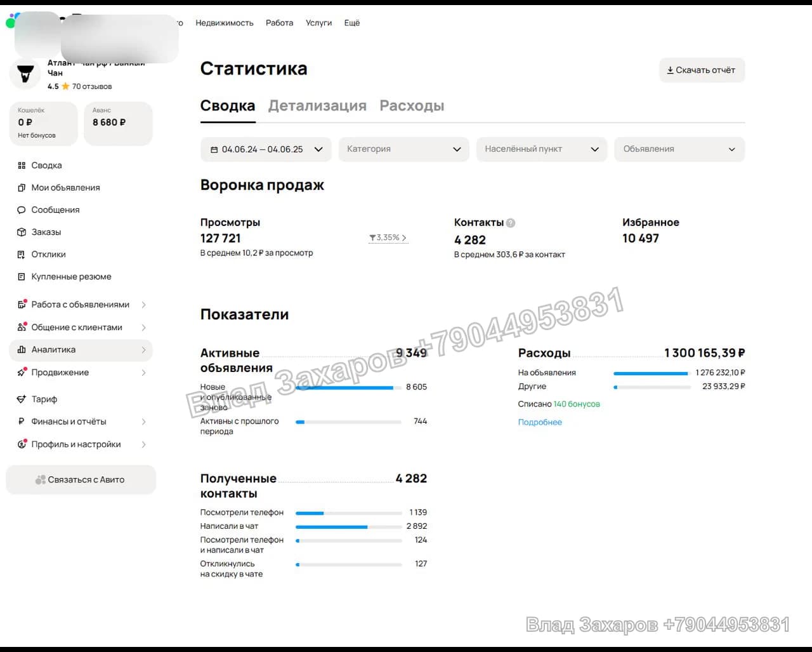The height and width of the screenshot is (652, 812).
Task: Expand Работа с объявлениями submenu arrow
Action: click(143, 305)
